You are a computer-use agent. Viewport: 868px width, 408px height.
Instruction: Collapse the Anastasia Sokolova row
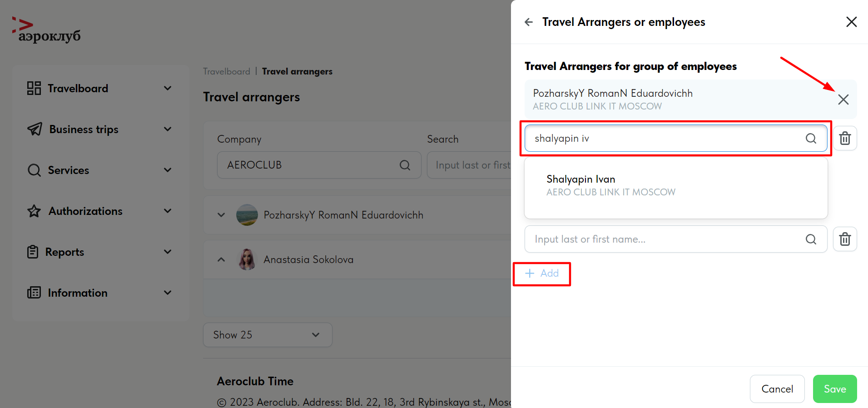tap(221, 259)
